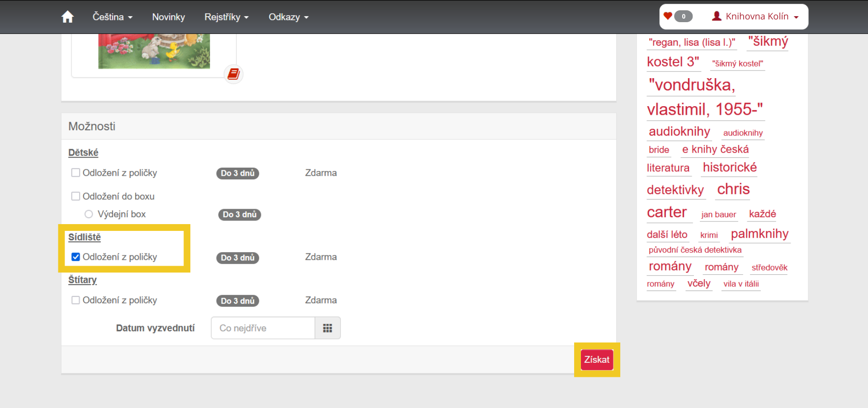Open the favorites heart counter

pyautogui.click(x=678, y=16)
